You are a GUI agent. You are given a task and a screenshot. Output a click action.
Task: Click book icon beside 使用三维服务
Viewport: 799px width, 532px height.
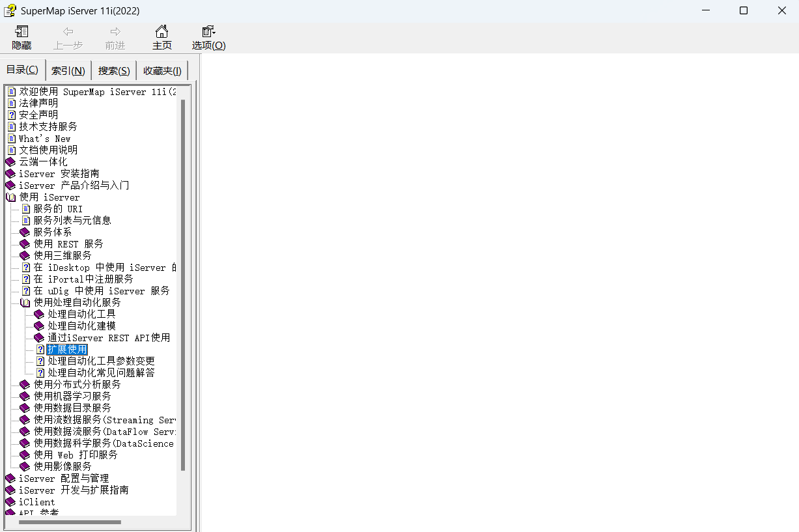pyautogui.click(x=25, y=255)
